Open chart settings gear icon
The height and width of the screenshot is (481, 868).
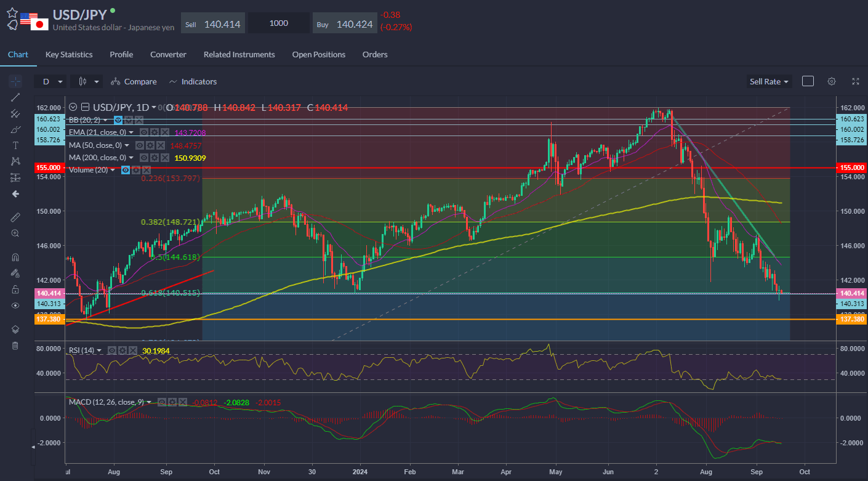(832, 81)
